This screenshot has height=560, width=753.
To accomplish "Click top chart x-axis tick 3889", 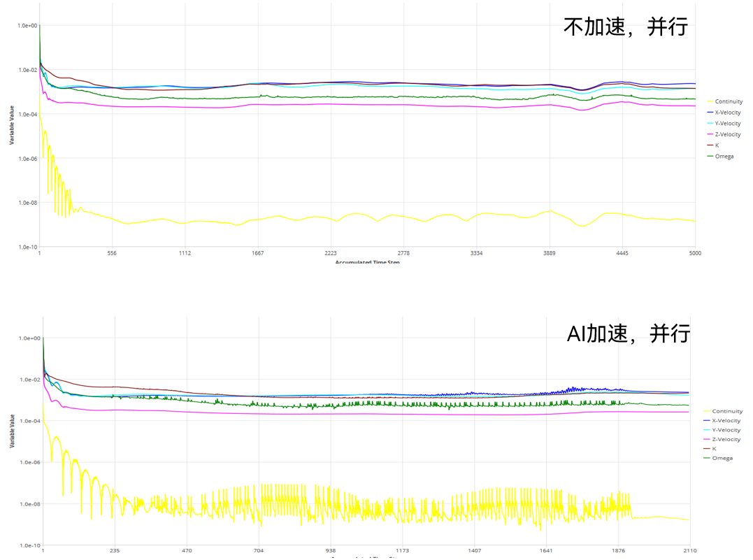I will coord(550,253).
